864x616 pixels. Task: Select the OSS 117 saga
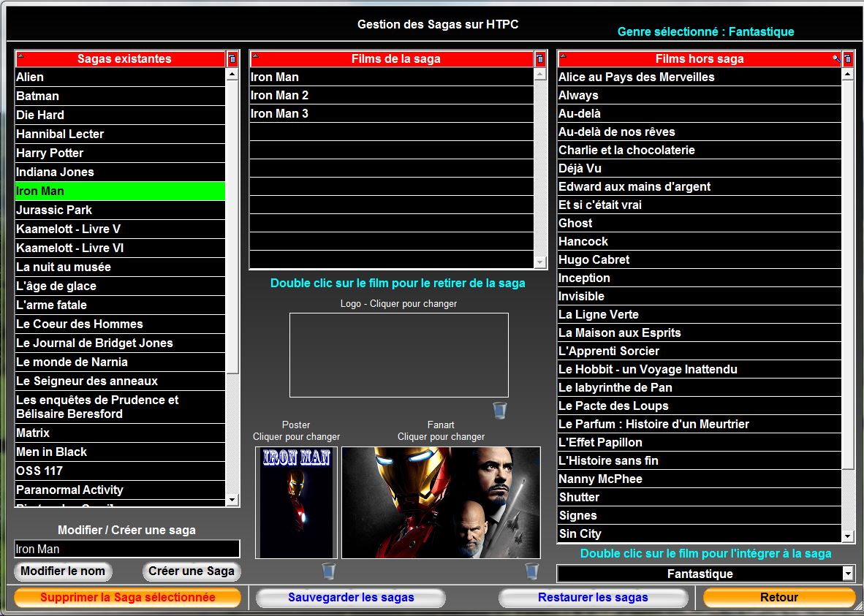click(120, 471)
